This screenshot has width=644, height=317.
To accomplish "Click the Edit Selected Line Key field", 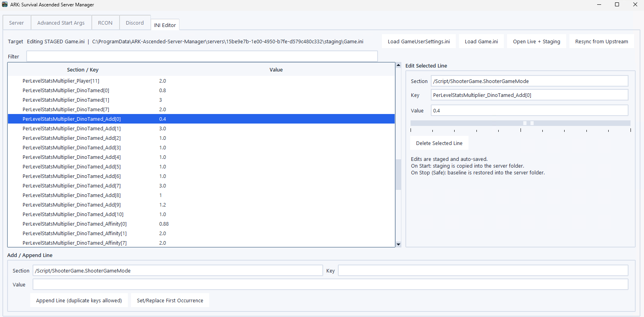I will click(x=530, y=95).
